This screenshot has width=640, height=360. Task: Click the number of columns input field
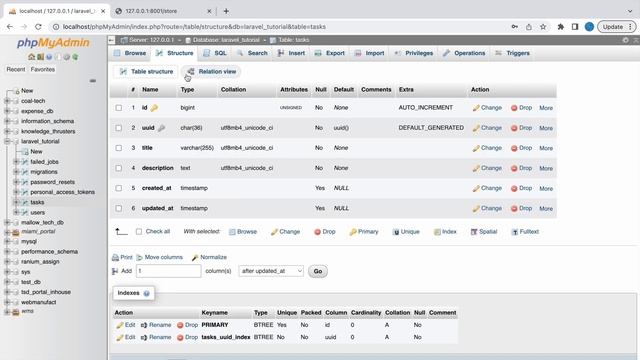point(169,271)
